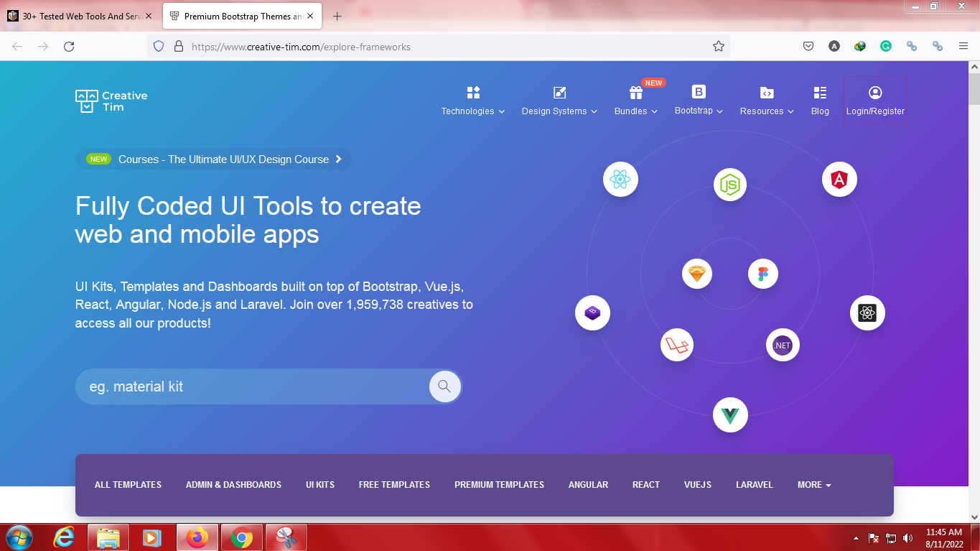
Task: Click the padlock site info icon
Action: tap(179, 47)
